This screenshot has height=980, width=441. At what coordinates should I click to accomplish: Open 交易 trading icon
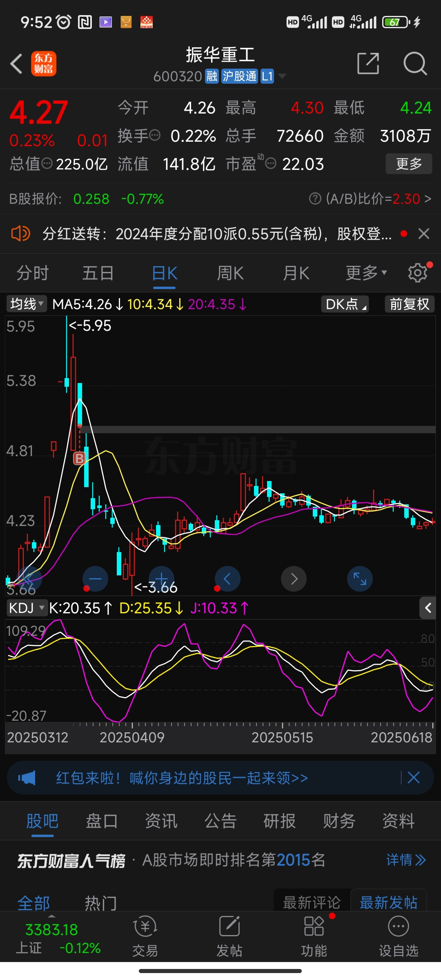tap(145, 936)
